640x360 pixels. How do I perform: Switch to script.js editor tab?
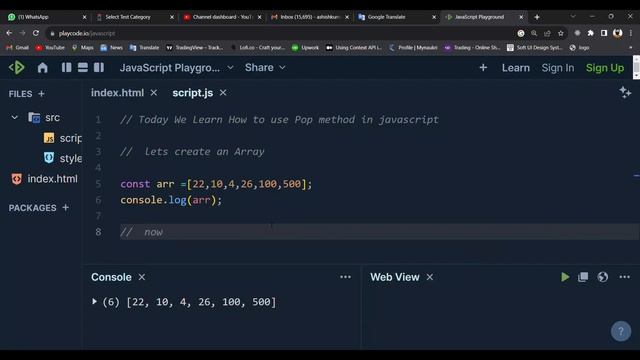193,93
